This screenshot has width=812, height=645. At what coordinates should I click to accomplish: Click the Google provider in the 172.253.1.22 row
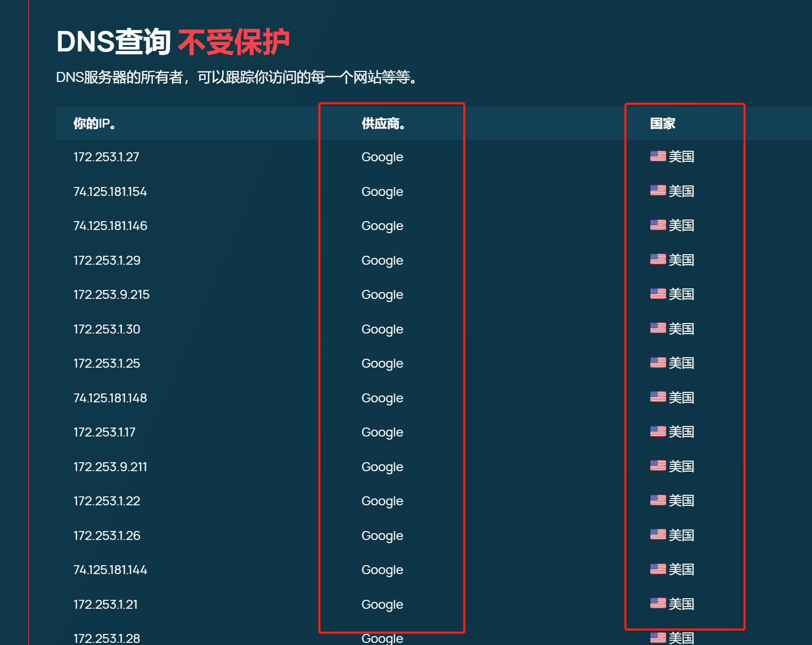coord(382,501)
